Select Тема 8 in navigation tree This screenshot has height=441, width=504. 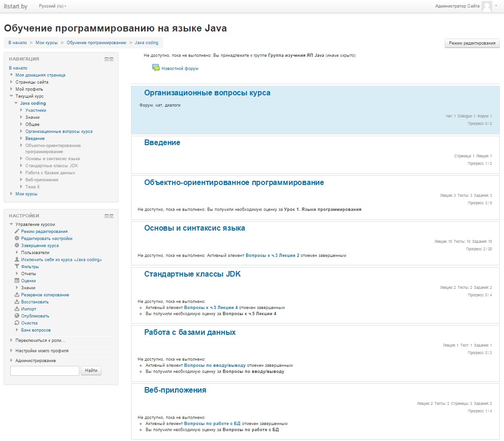tap(32, 187)
